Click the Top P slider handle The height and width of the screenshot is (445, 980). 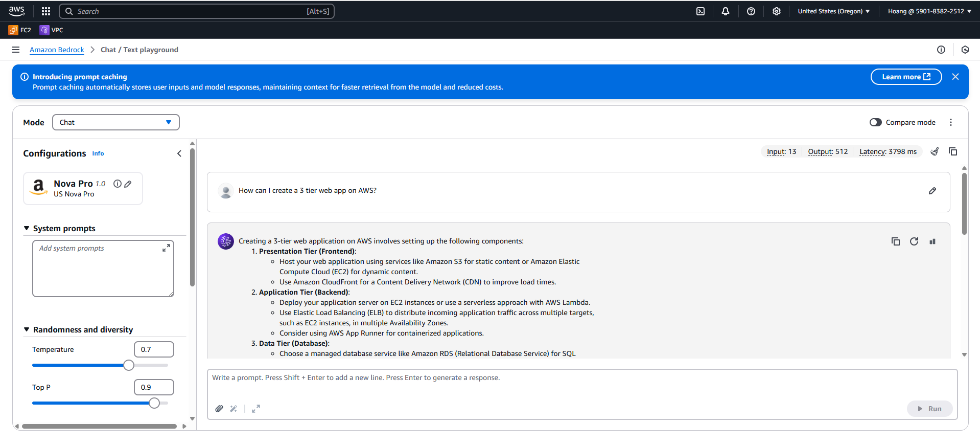pos(154,403)
